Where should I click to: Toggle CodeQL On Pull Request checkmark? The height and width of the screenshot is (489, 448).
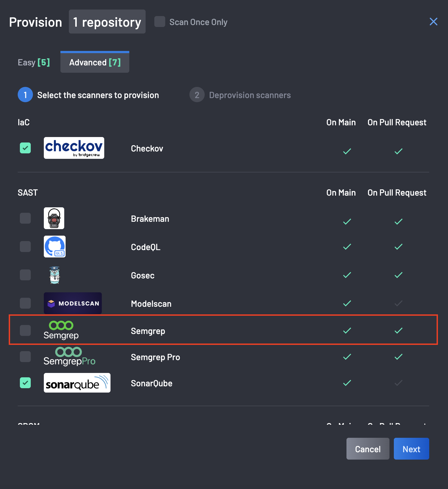(398, 247)
